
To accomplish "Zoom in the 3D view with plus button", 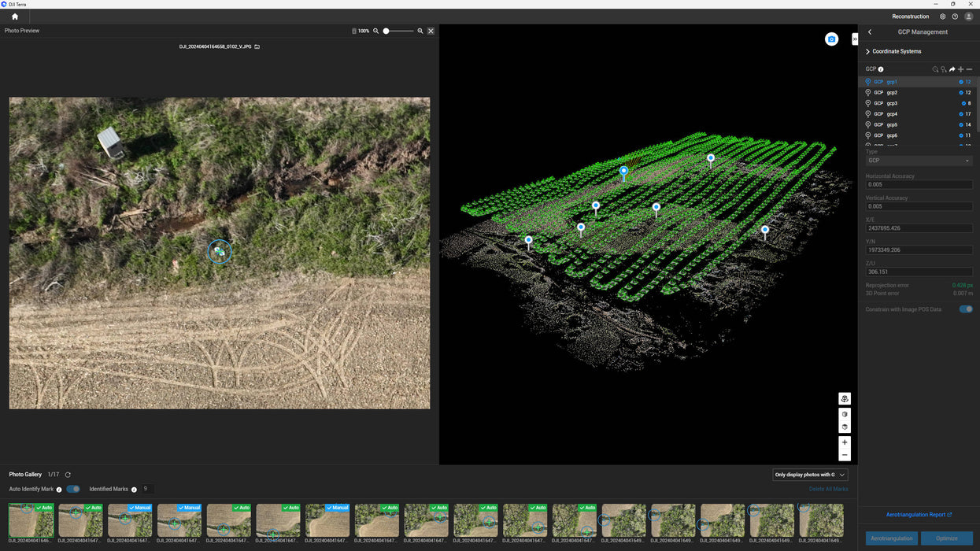I will pyautogui.click(x=845, y=442).
